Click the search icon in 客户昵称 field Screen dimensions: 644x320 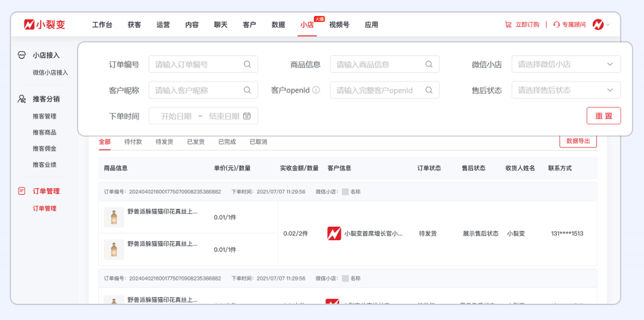(247, 91)
